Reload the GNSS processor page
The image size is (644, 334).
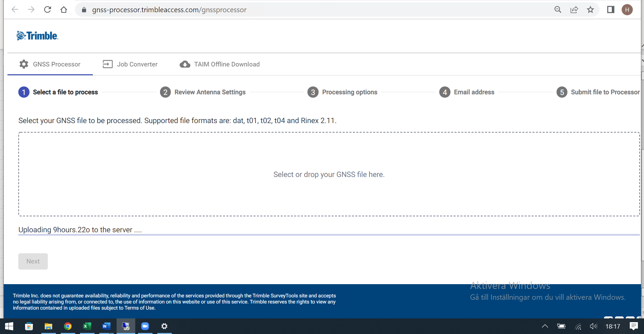[47, 9]
